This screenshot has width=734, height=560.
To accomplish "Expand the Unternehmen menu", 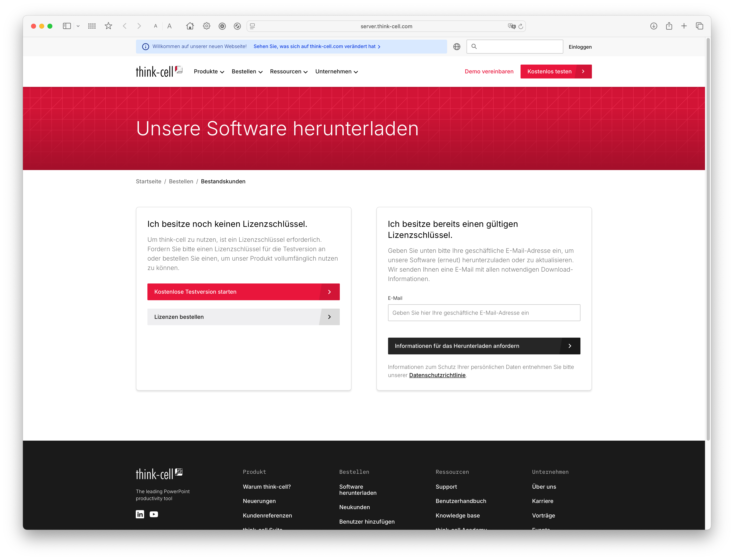I will pos(337,71).
